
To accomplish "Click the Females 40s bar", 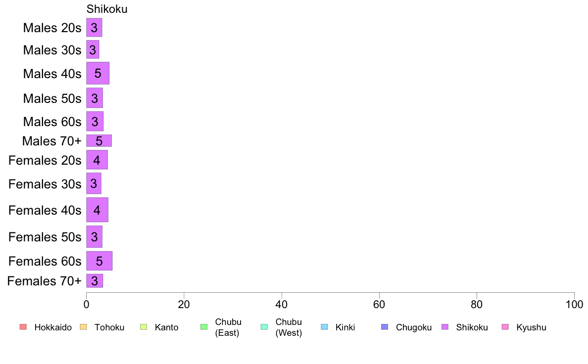I will 98,210.
